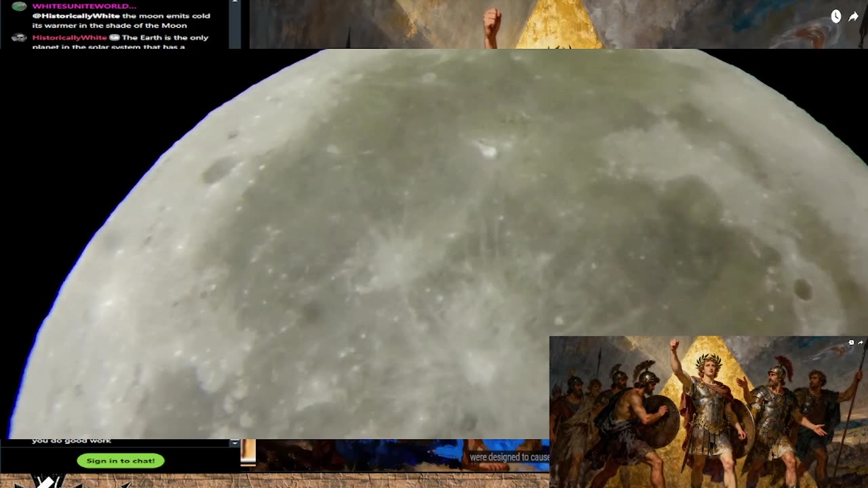Click WHITESUNITEWORLD chat avatar

(19, 6)
